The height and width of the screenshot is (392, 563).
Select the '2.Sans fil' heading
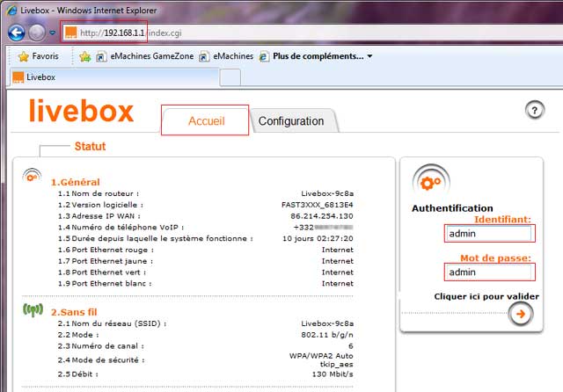(x=74, y=312)
